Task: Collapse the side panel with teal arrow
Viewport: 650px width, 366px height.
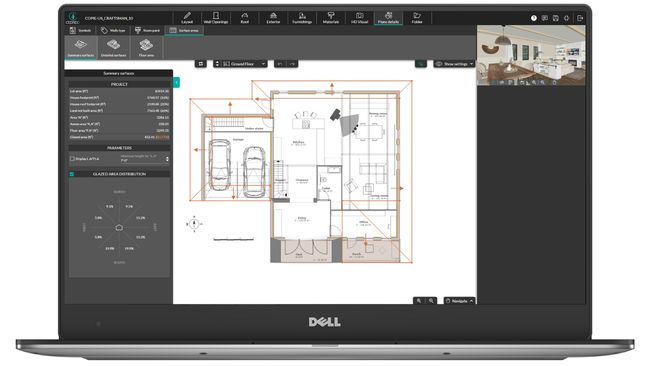Action: [x=176, y=82]
